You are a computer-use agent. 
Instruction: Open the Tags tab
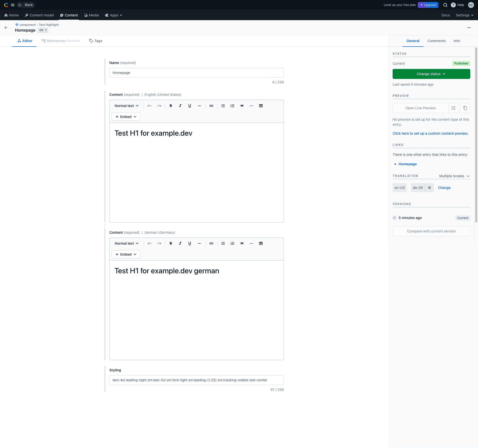coord(96,41)
